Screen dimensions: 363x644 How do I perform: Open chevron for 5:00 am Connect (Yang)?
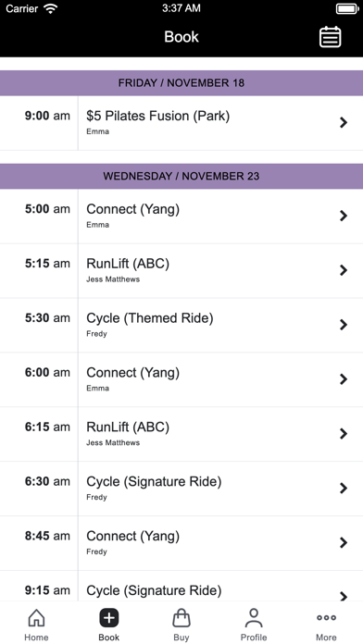click(x=344, y=216)
